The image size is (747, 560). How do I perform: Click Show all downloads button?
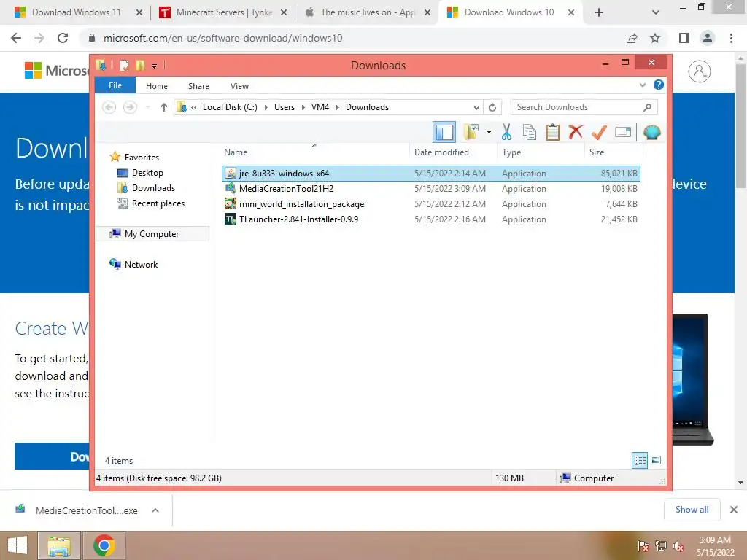692,510
